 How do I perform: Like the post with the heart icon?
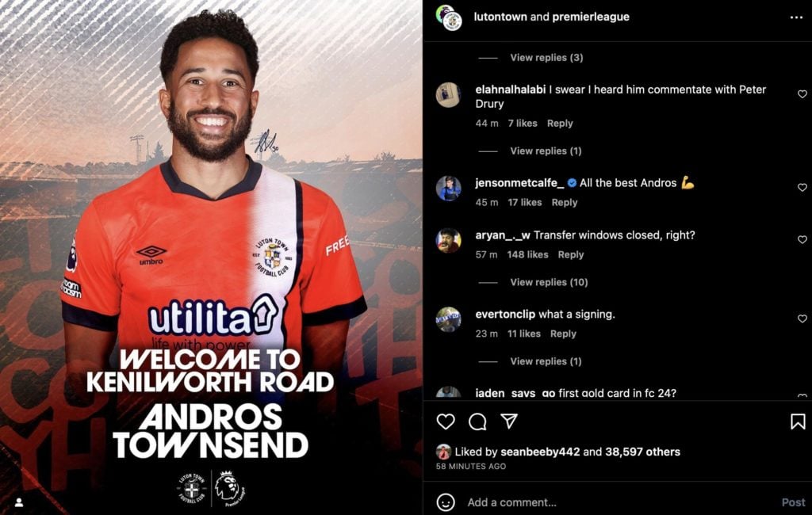pyautogui.click(x=446, y=422)
